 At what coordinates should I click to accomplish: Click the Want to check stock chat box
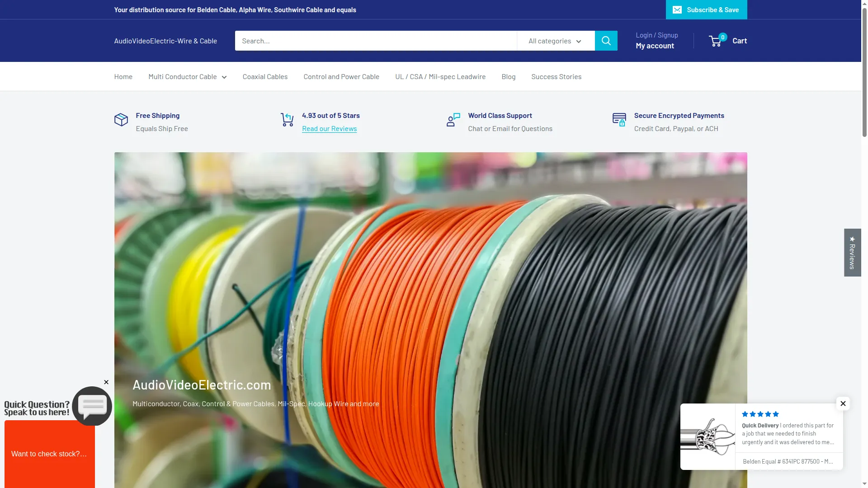50,454
